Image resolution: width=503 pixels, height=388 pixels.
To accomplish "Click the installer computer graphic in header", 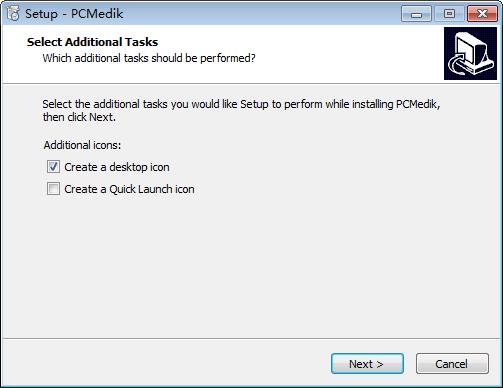I will (x=470, y=54).
